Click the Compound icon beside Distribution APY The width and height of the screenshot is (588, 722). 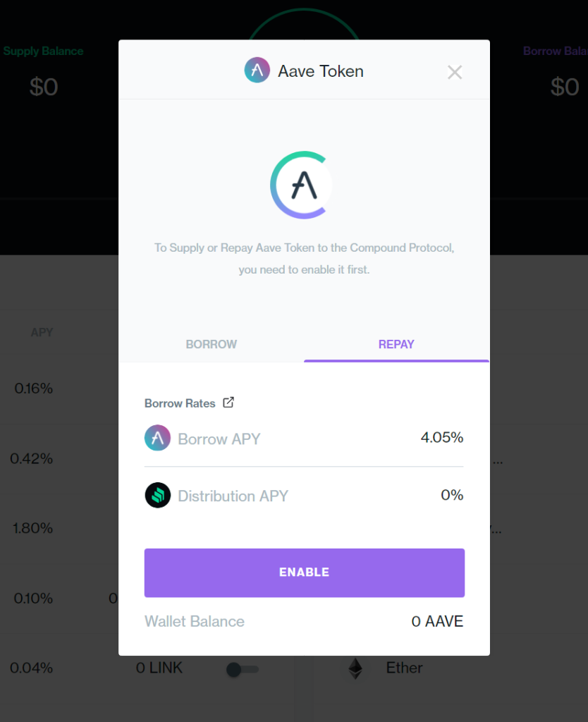[x=158, y=495]
